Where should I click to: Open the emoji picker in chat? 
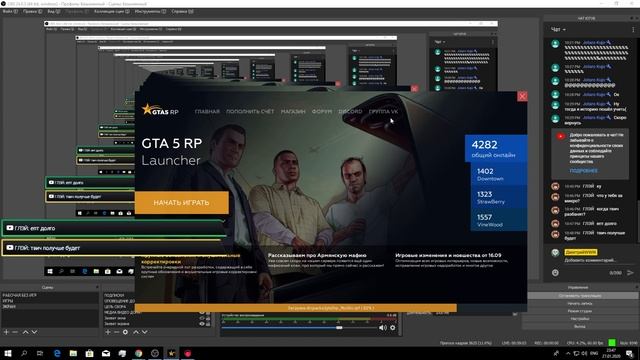[555, 272]
